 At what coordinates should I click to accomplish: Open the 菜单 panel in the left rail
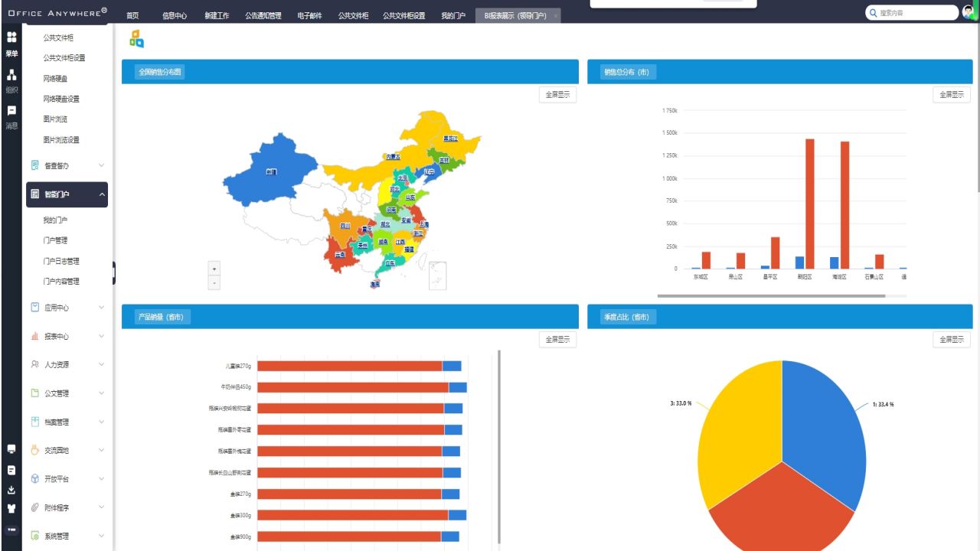(x=11, y=43)
